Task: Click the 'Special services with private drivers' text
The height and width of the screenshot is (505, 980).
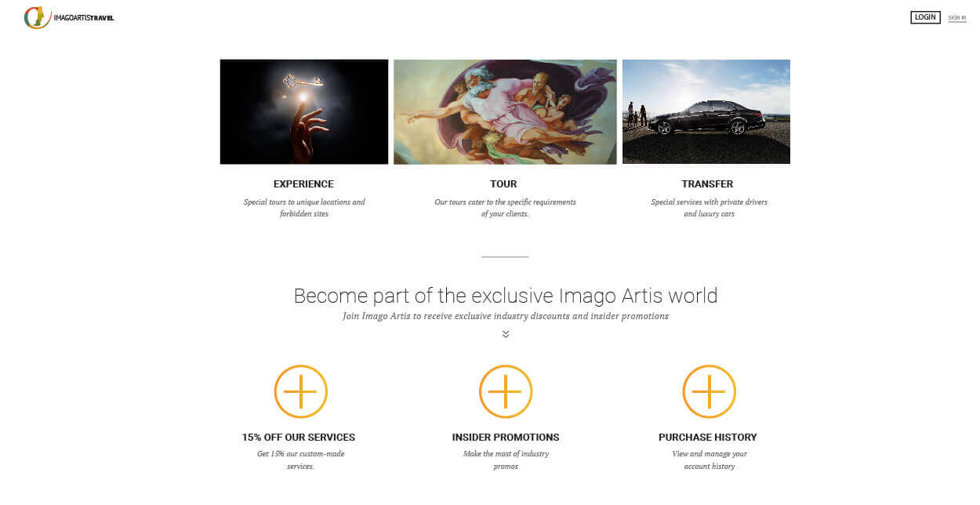Action: pyautogui.click(x=710, y=208)
